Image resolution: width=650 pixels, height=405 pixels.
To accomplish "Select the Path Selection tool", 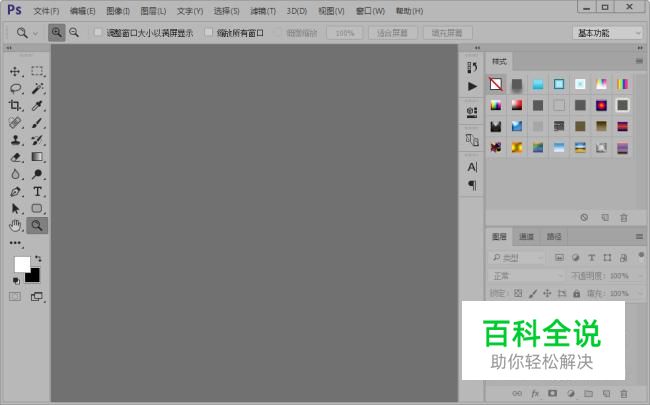I will point(15,208).
